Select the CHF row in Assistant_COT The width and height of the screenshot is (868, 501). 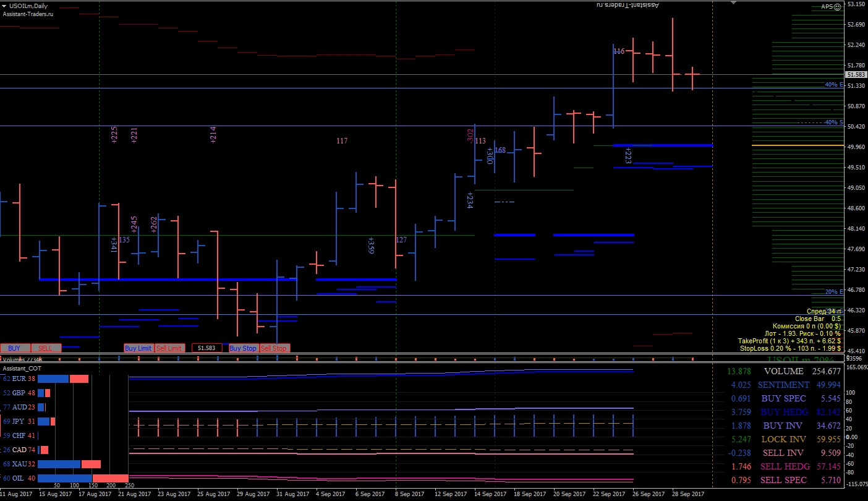click(20, 435)
